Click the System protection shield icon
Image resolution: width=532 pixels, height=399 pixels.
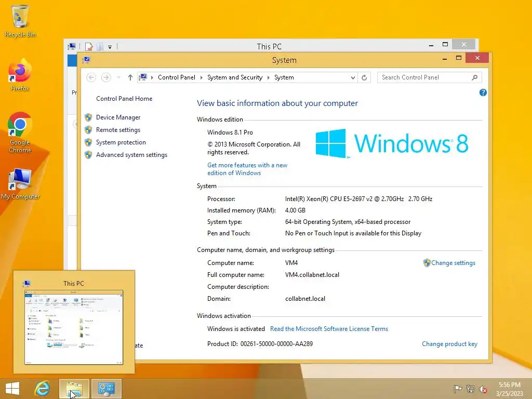click(x=88, y=142)
